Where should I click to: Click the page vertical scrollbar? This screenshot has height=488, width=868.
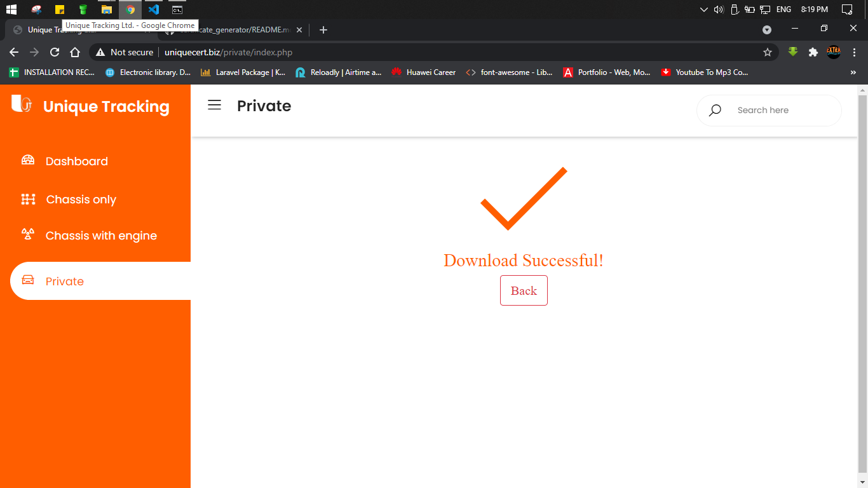862,283
